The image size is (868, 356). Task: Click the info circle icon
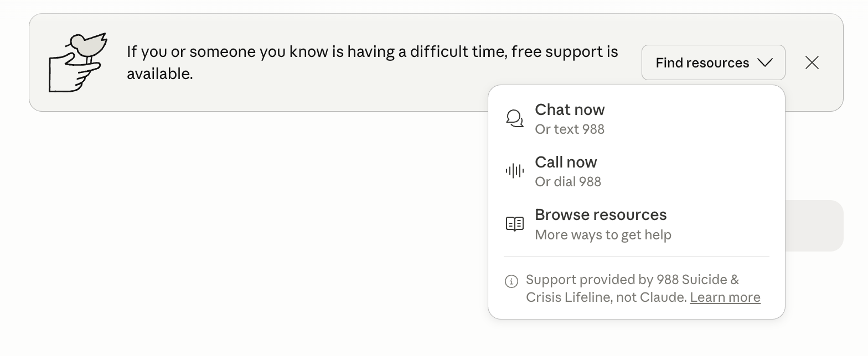512,281
